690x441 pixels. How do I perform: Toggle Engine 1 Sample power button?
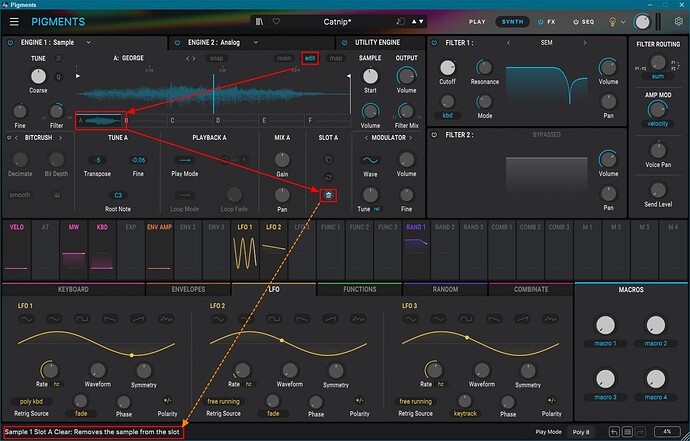(x=10, y=44)
